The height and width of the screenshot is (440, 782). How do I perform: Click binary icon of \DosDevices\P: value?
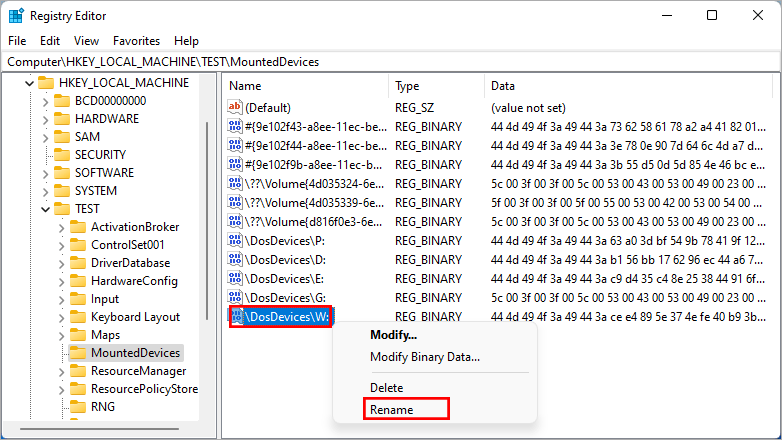coord(235,240)
